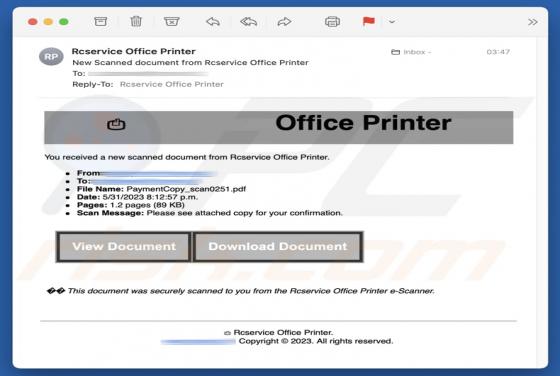Choose the Reply All double-arrow icon
The width and height of the screenshot is (560, 376).
(x=249, y=22)
